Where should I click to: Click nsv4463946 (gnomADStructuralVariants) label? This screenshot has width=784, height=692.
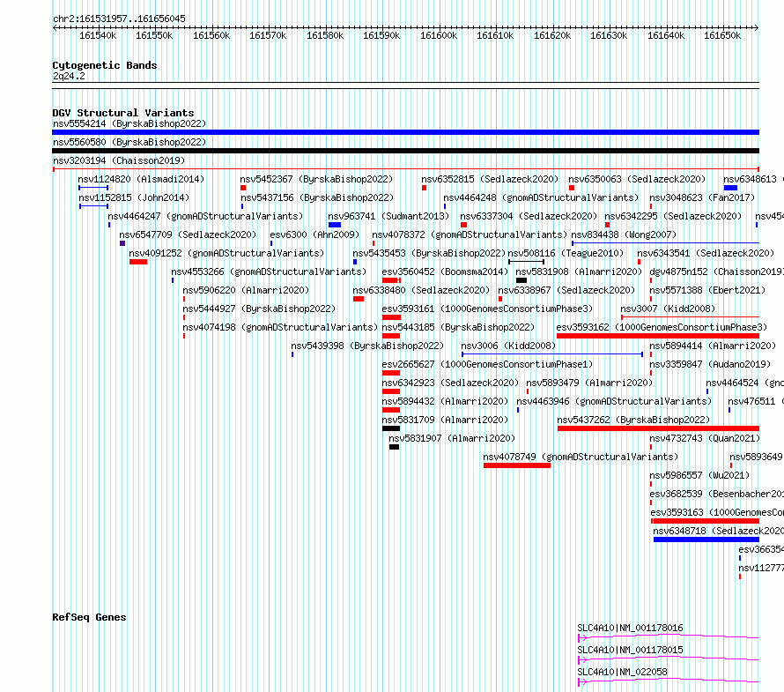[x=614, y=401]
